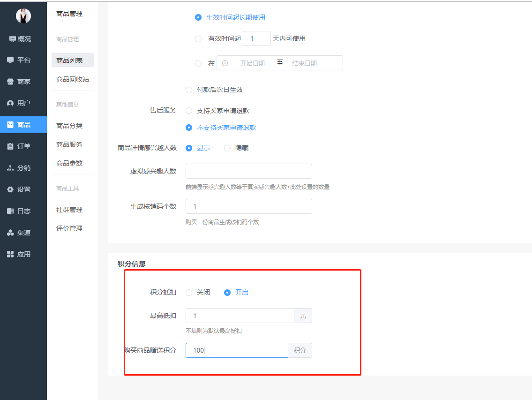Select 商品列表 in the submenu
Screen dimensions: 532x400
tap(73, 60)
